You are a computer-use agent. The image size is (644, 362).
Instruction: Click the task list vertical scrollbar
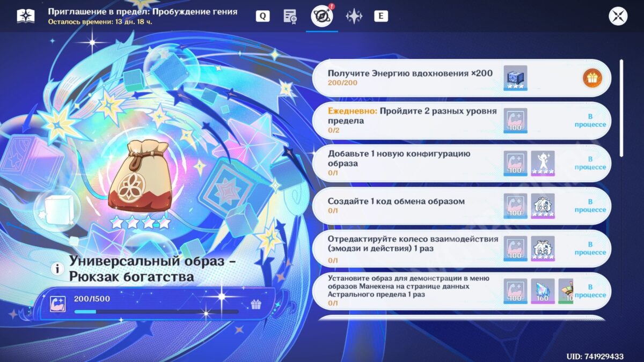tap(621, 107)
